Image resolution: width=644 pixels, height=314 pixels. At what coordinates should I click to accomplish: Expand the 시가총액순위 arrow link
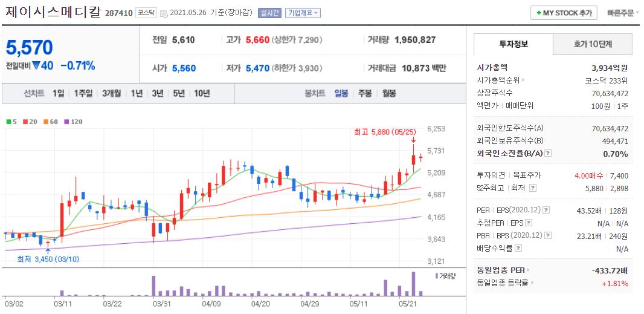click(523, 80)
